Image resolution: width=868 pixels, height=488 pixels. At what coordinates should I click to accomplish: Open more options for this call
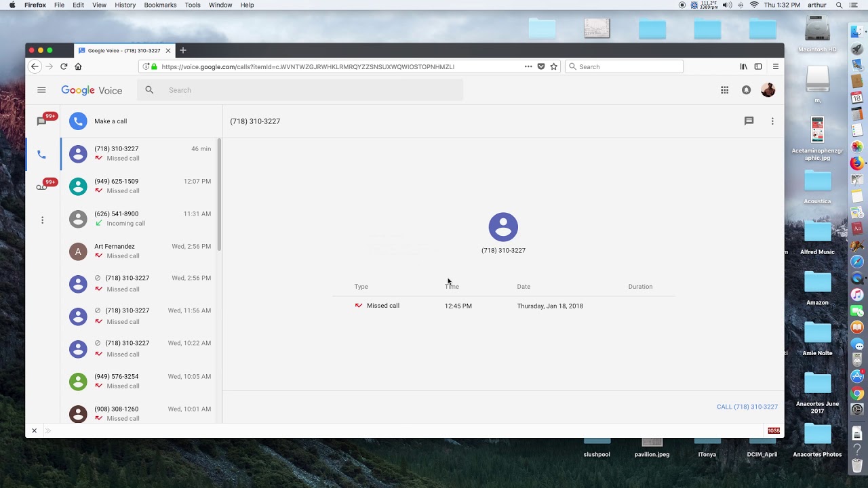772,121
